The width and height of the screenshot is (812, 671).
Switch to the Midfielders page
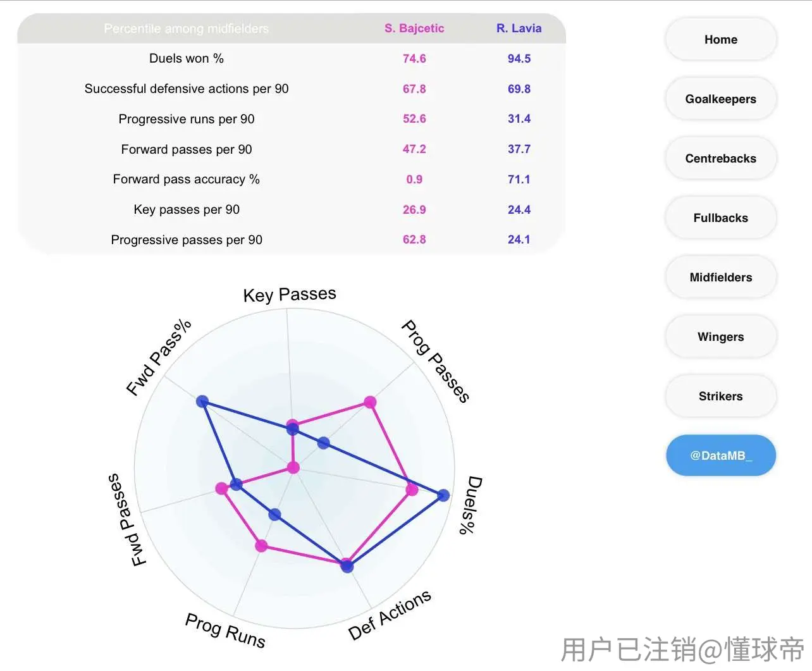click(720, 277)
